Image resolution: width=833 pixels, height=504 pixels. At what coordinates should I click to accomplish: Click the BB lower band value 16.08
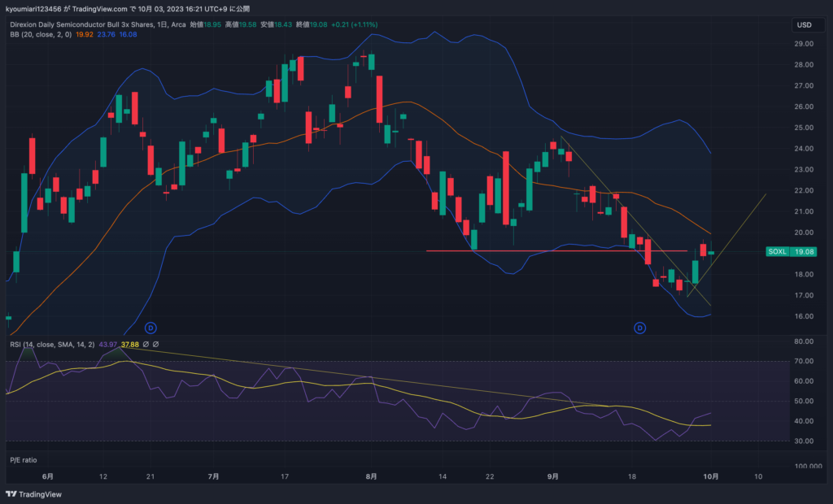click(128, 34)
